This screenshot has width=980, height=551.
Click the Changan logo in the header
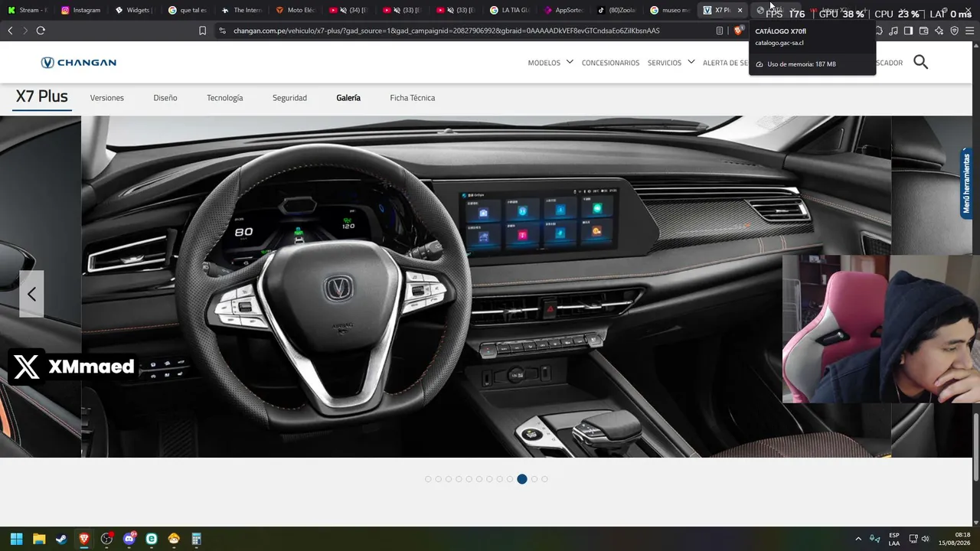(78, 63)
